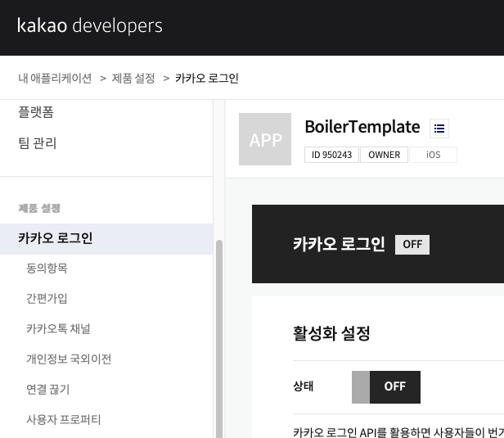The height and width of the screenshot is (438, 504).
Task: Open the 제품 설정 breadcrumb
Action: coord(133,78)
